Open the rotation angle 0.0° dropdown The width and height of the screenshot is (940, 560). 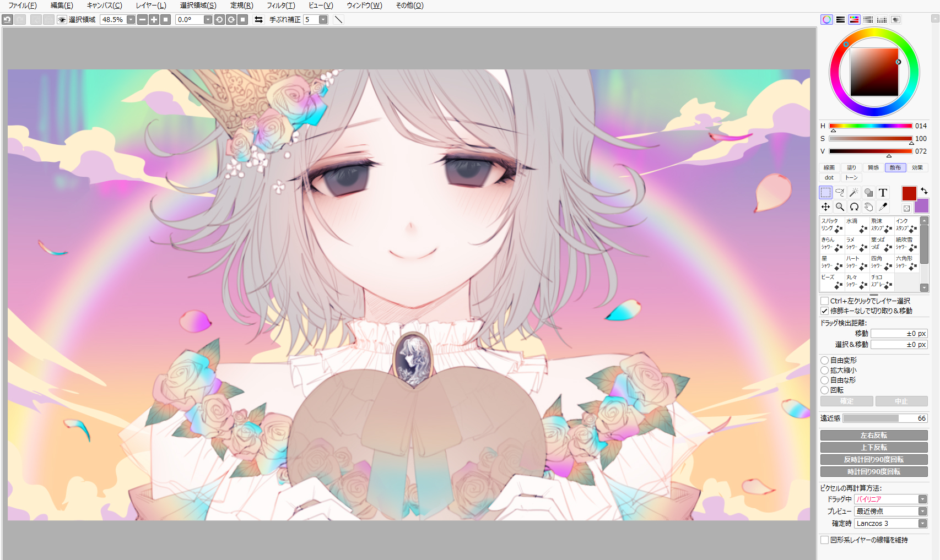click(208, 19)
